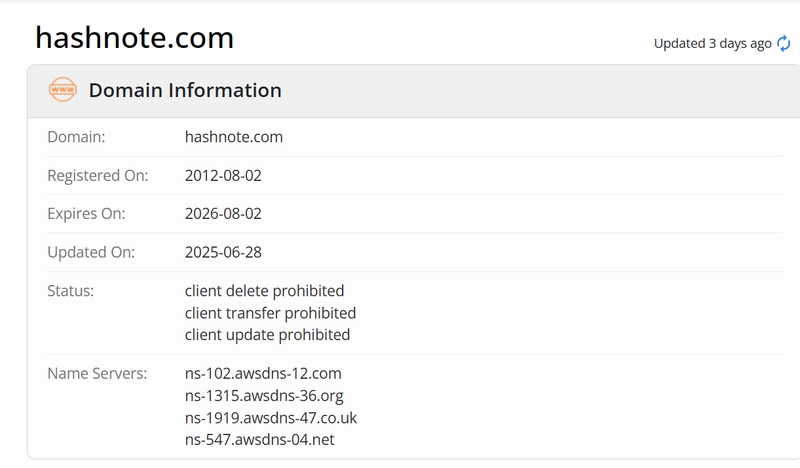The width and height of the screenshot is (800, 468).
Task: Click name server ns-1919.awsdns-47.co.uk
Action: coord(271,418)
